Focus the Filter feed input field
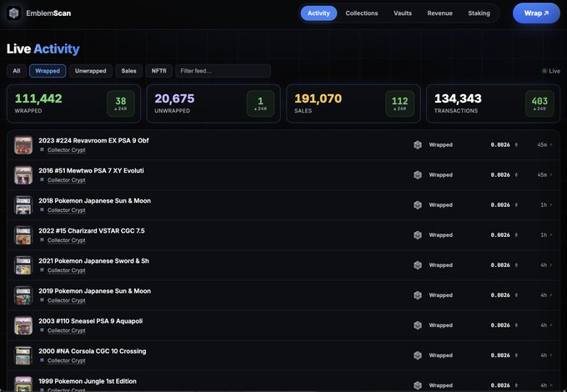 pos(223,71)
